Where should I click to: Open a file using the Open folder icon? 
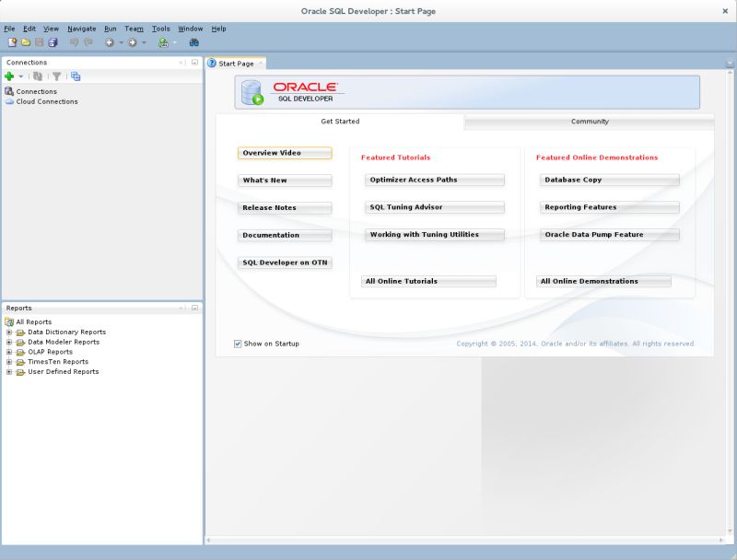click(x=26, y=41)
